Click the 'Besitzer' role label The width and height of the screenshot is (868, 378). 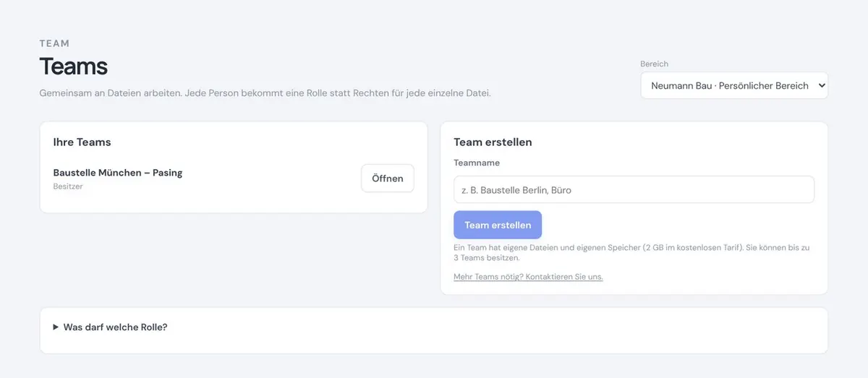point(68,186)
